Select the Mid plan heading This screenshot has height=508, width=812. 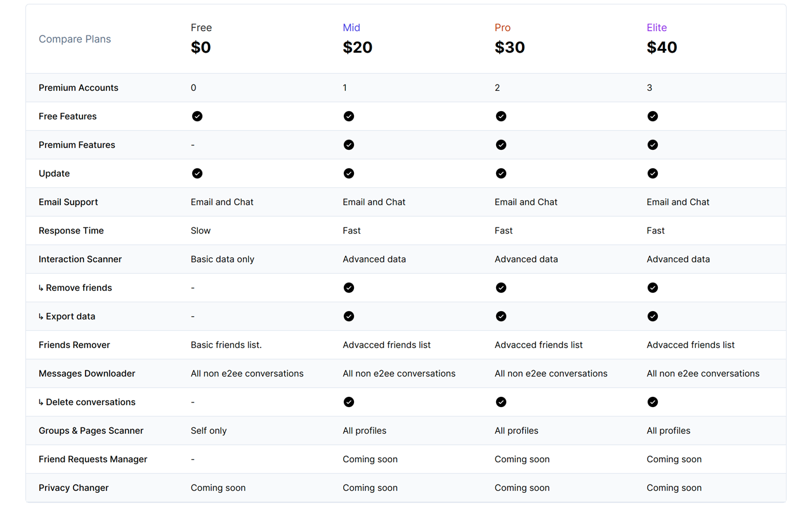(x=351, y=27)
